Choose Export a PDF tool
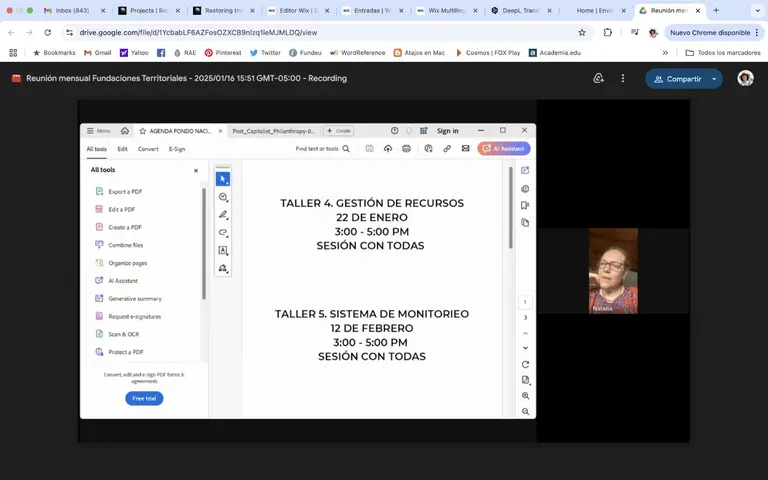The width and height of the screenshot is (768, 480). [x=119, y=192]
